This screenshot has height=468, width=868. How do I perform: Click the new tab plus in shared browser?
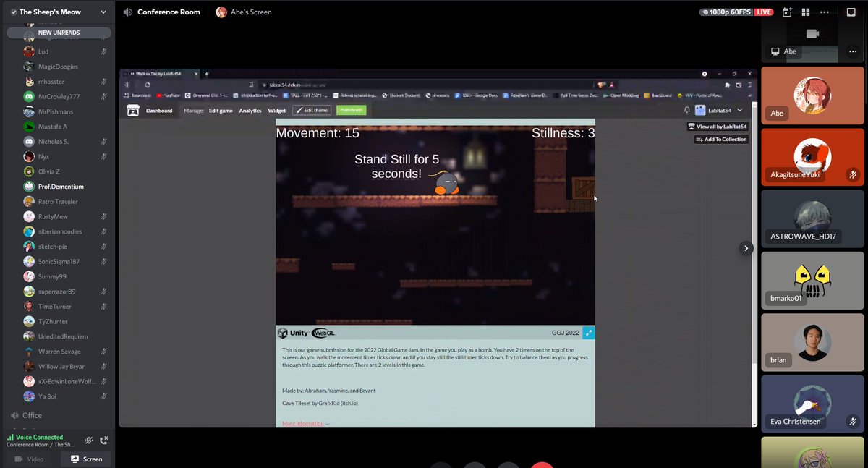click(x=206, y=74)
